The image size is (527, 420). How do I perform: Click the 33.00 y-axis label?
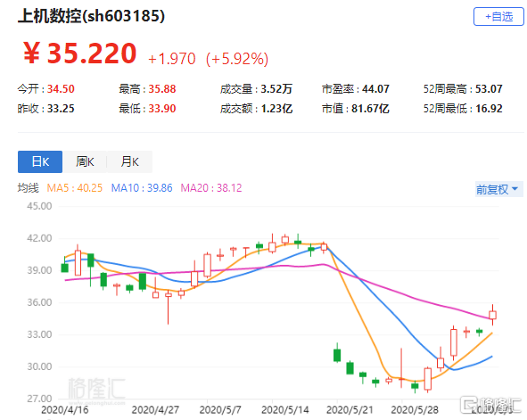(x=39, y=334)
